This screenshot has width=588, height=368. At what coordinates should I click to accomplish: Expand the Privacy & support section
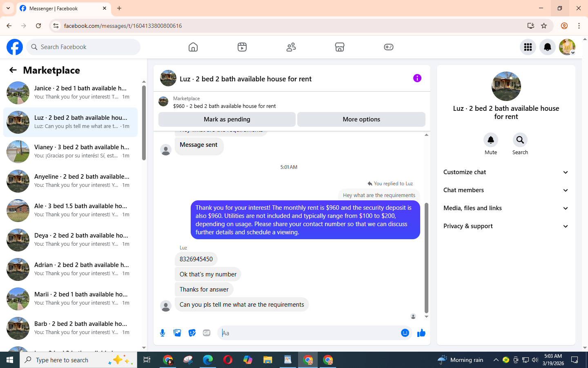[x=506, y=226]
